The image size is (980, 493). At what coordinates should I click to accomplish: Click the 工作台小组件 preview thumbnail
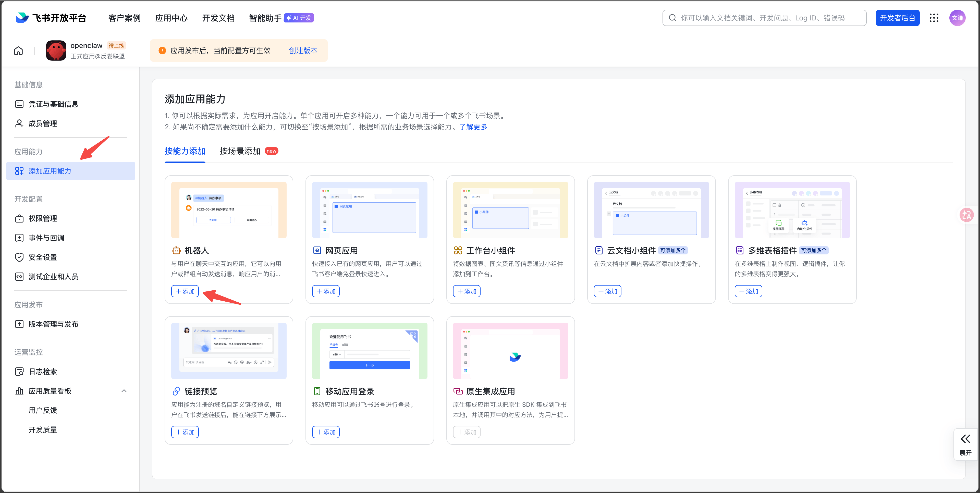click(510, 210)
